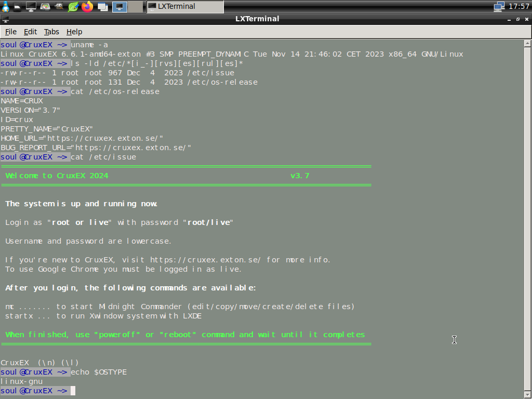
Task: Click the 'cat /etc/os-release' command text
Action: click(x=115, y=91)
